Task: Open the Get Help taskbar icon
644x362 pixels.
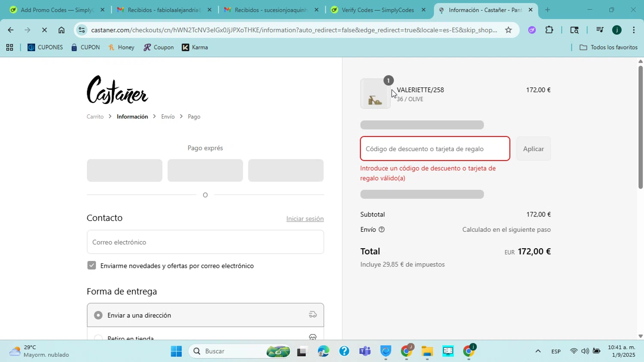Action: point(344,351)
